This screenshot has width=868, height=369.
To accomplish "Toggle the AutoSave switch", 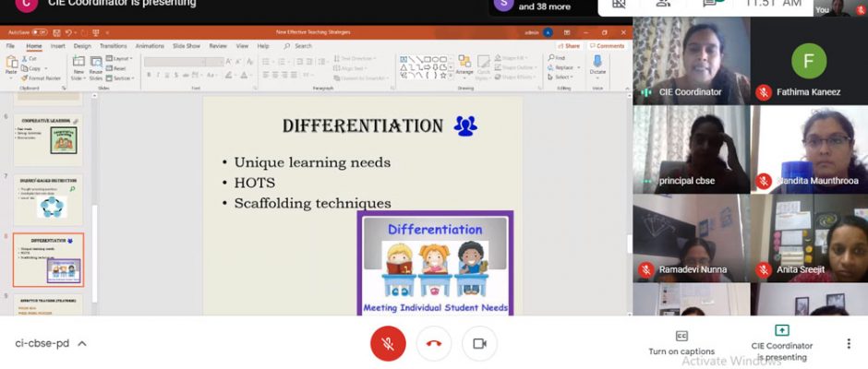I will (x=39, y=32).
